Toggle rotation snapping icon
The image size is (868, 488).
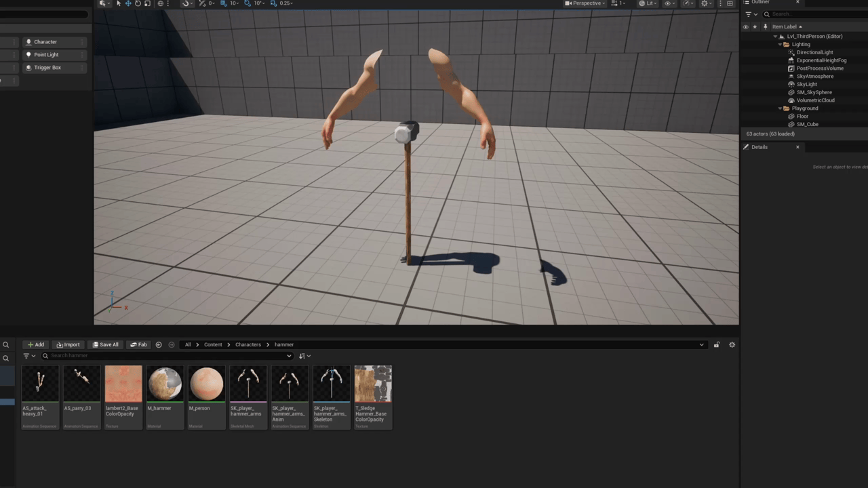click(248, 3)
